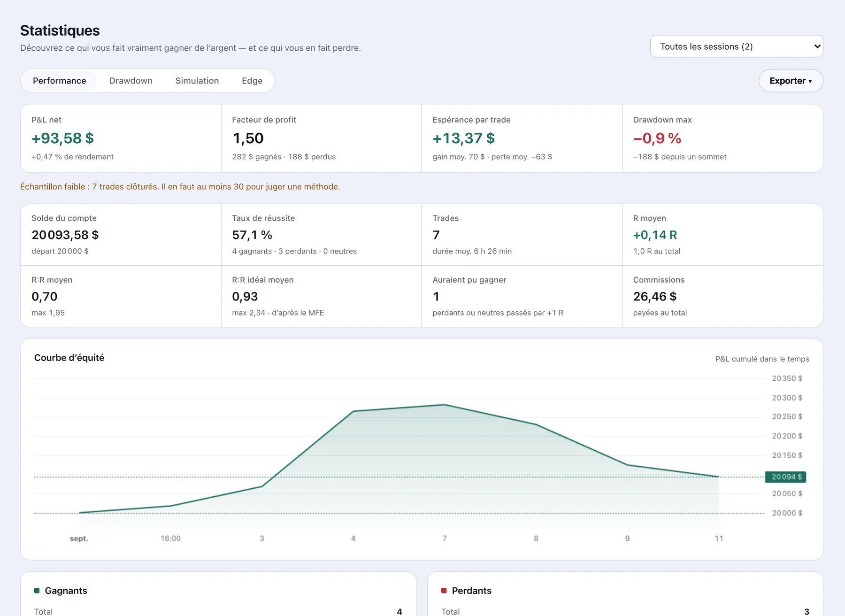Click the Courbe d'équité chart title
845x616 pixels.
point(69,358)
